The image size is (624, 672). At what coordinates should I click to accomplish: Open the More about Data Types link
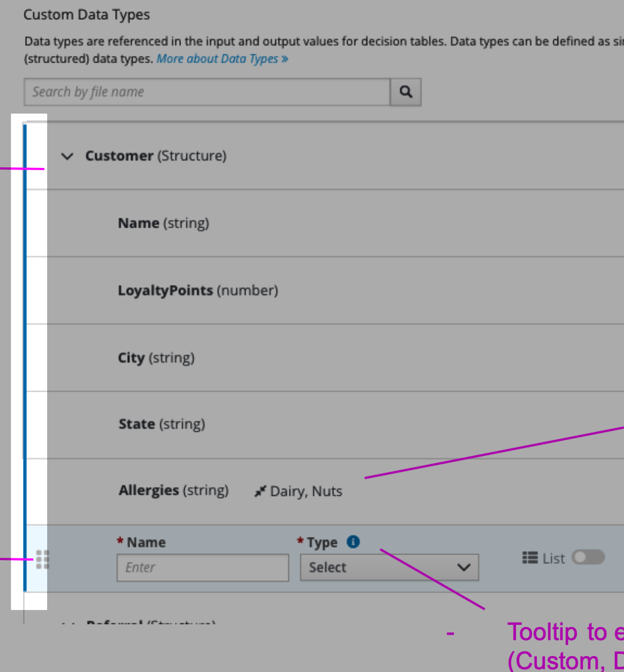(x=222, y=59)
